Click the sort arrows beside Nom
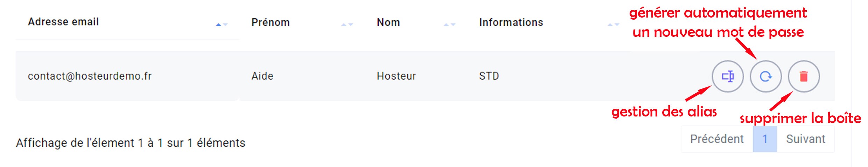Viewport: 868px width, 167px height. point(449,24)
